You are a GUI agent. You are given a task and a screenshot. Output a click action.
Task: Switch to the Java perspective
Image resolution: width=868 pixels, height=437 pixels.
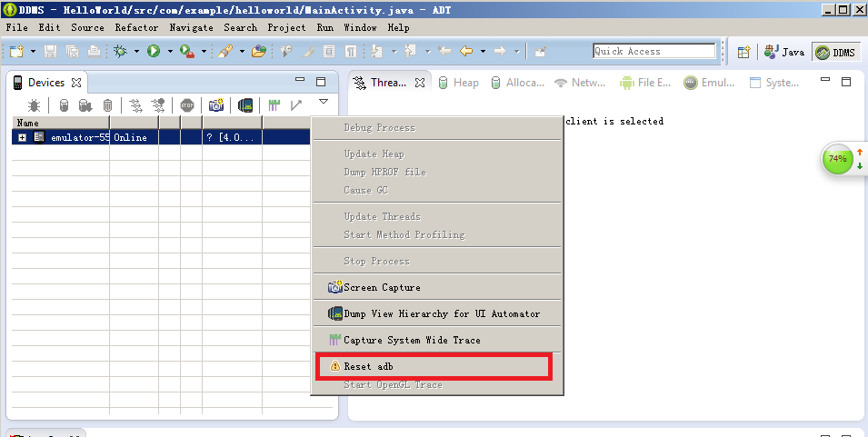point(784,52)
